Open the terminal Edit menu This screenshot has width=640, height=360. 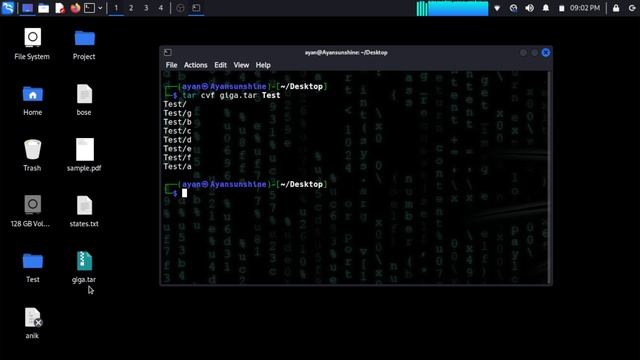(x=220, y=65)
